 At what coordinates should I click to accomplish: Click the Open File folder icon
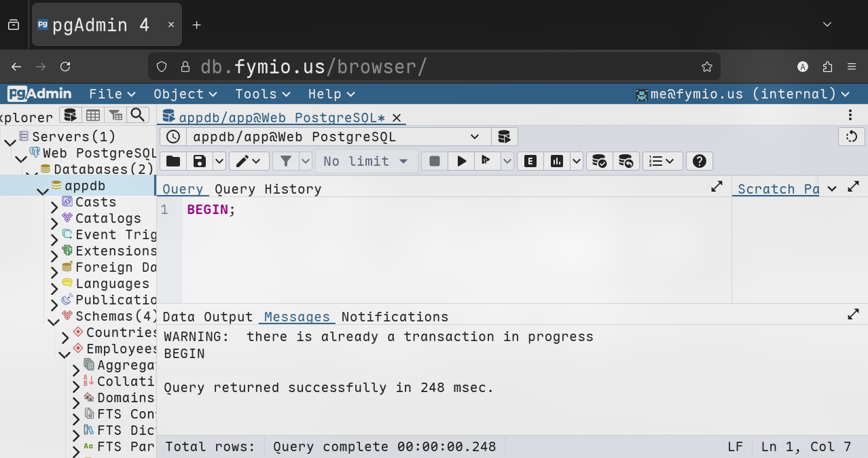tap(173, 161)
